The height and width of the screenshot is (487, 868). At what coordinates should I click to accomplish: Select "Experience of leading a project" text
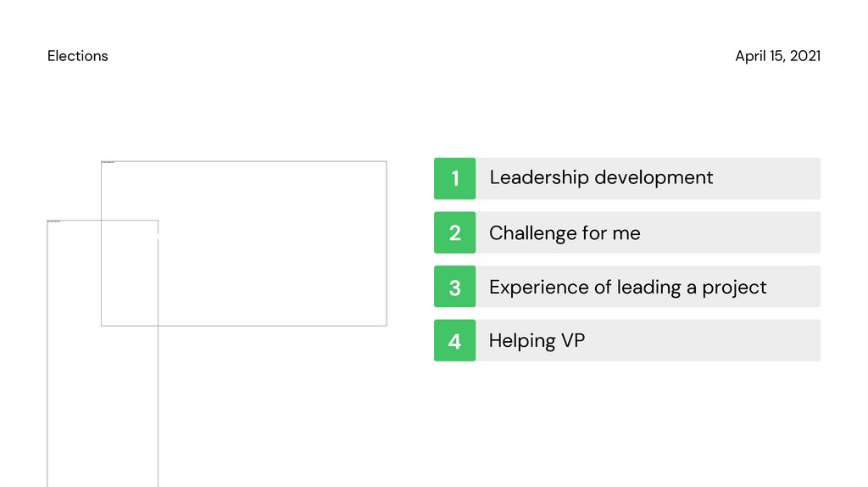coord(627,287)
